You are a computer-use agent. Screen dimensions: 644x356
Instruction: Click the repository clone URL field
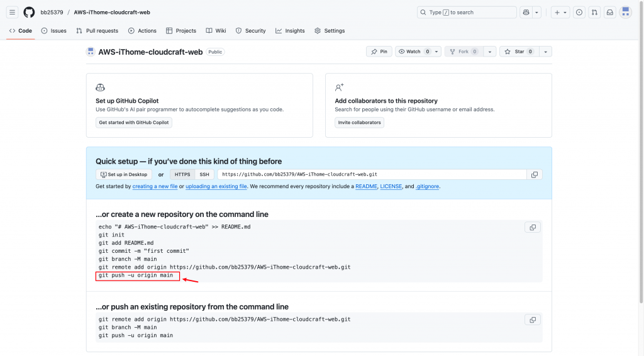[372, 174]
